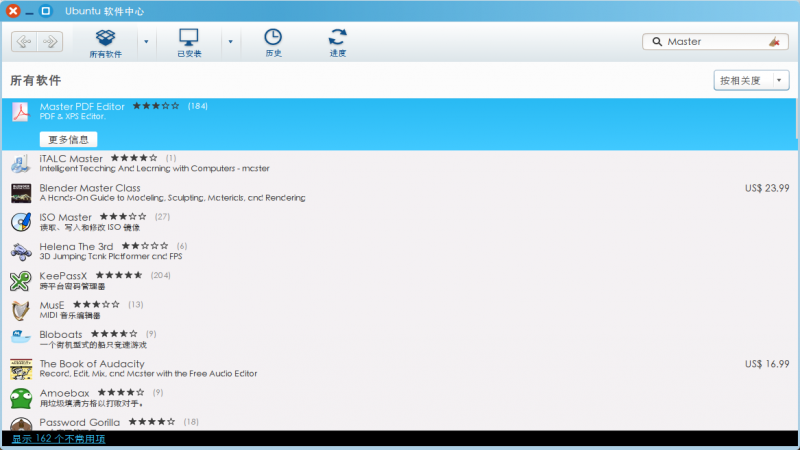Screen dimensions: 800x450
Task: Click the back navigation arrow
Action: pos(24,41)
